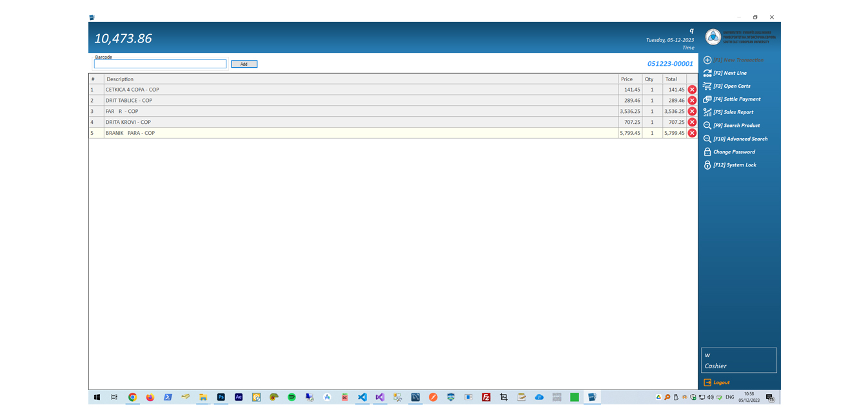Remove CETKICA 4 COPA row with red X
This screenshot has width=868, height=416.
[692, 90]
